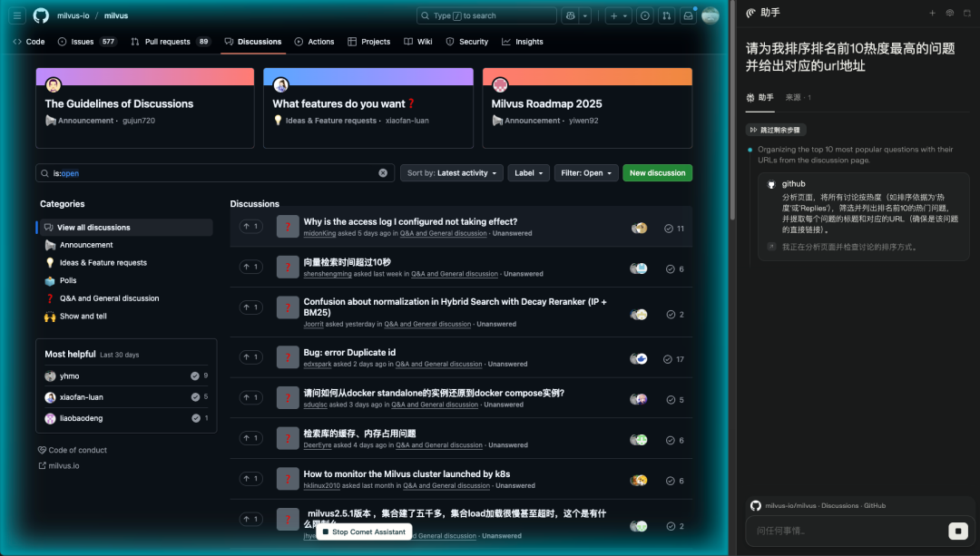Open liaobaodeng's profile in Most helpful
The image size is (980, 556).
tap(82, 418)
